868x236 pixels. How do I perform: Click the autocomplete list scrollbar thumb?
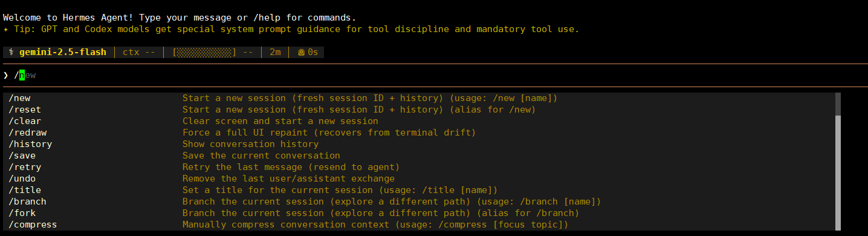(838, 104)
